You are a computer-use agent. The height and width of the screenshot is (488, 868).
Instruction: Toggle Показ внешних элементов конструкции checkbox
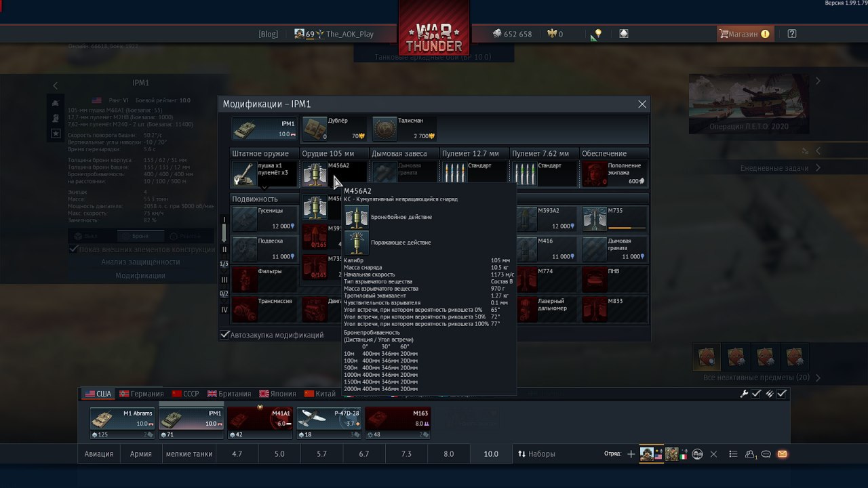[73, 249]
